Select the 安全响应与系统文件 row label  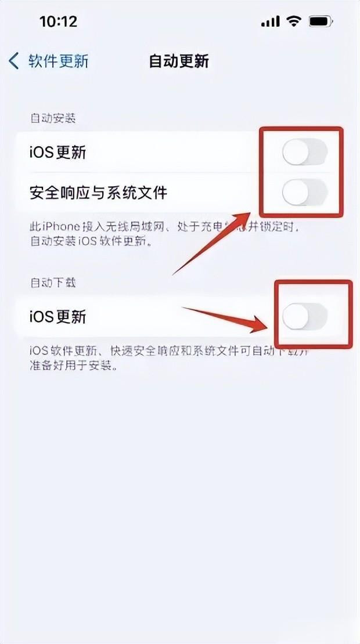pyautogui.click(x=99, y=192)
